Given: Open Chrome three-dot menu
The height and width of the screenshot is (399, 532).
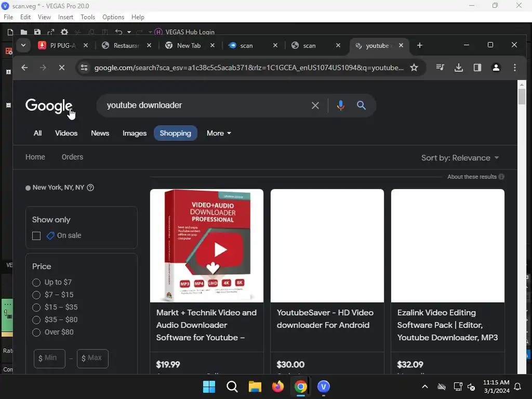Looking at the screenshot, I should [515, 68].
